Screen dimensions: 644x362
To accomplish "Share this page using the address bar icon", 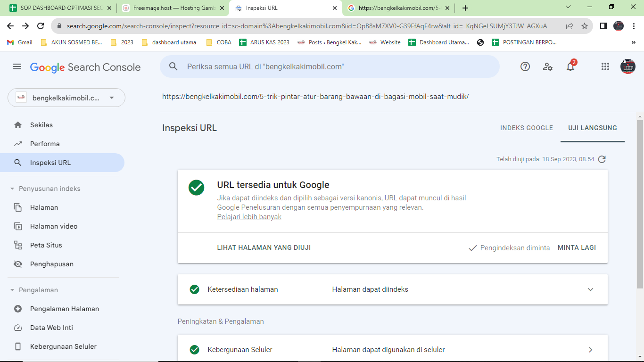I will (x=570, y=26).
